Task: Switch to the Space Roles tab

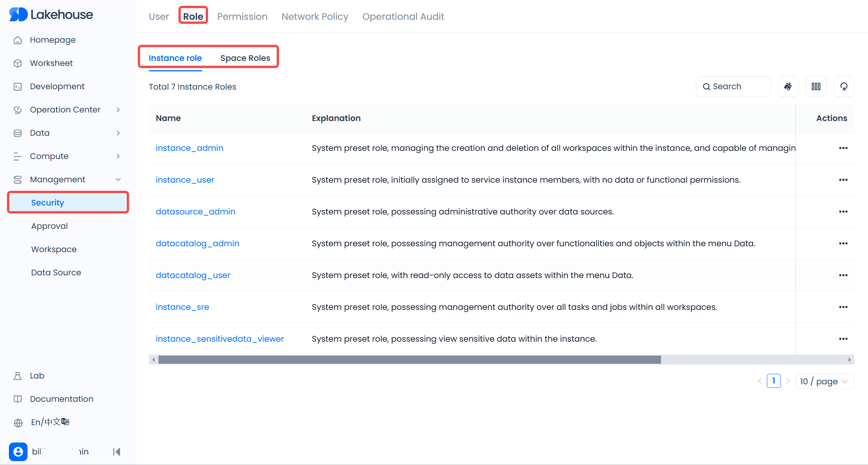Action: point(245,58)
